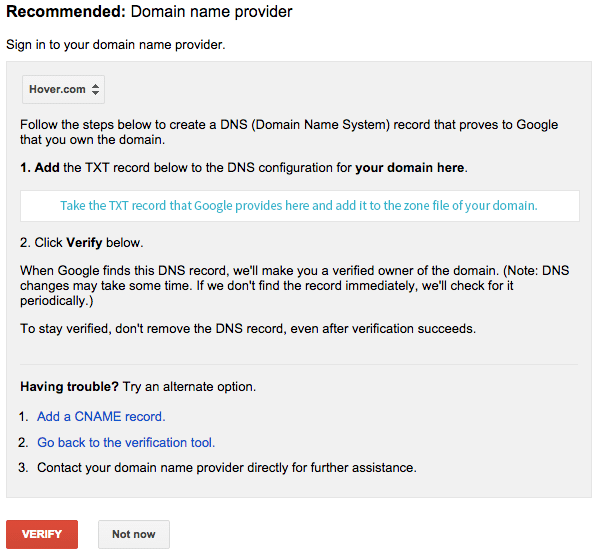597x558 pixels.
Task: Click the up-down arrows on provider selector
Action: coord(96,89)
